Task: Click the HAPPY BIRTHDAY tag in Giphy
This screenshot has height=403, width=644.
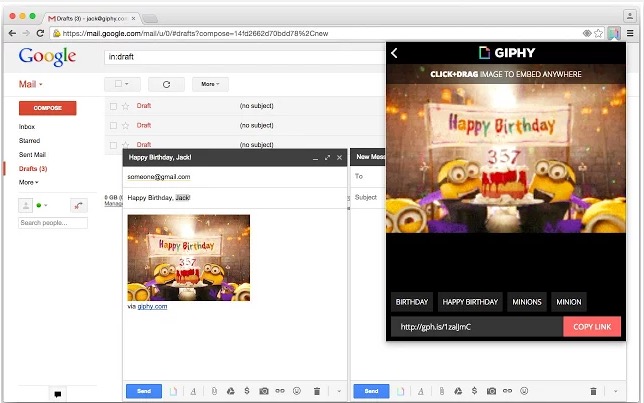Action: pos(470,302)
